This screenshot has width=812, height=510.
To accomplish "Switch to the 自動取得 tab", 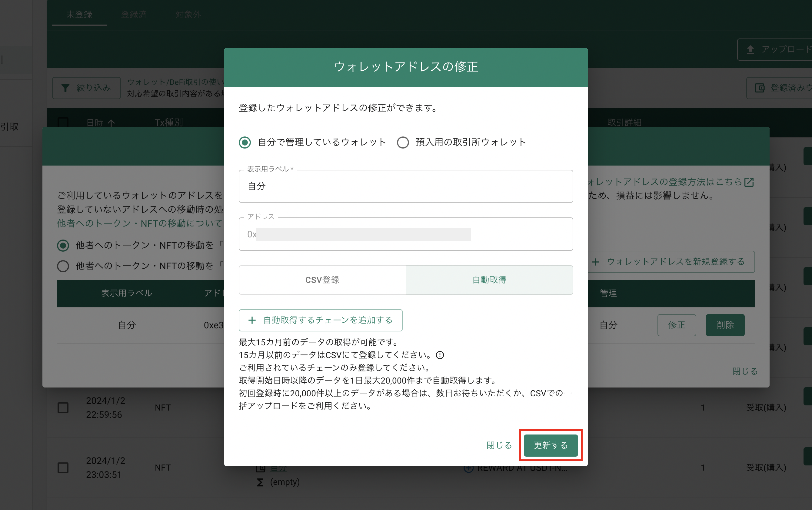I will pyautogui.click(x=489, y=280).
